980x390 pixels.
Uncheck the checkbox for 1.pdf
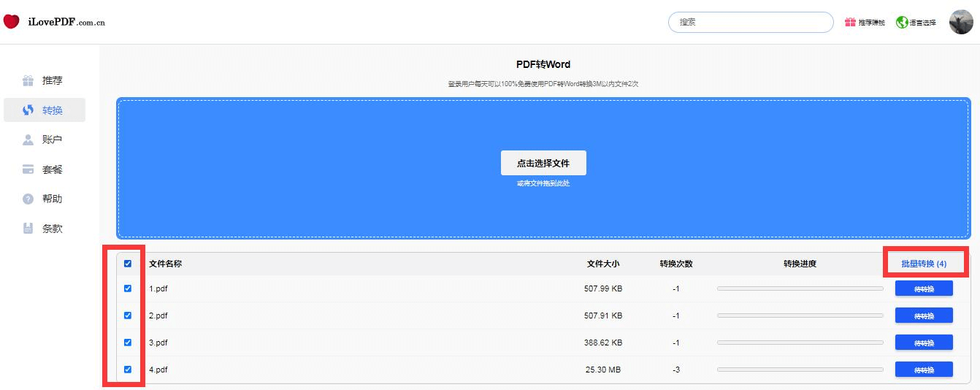point(128,288)
